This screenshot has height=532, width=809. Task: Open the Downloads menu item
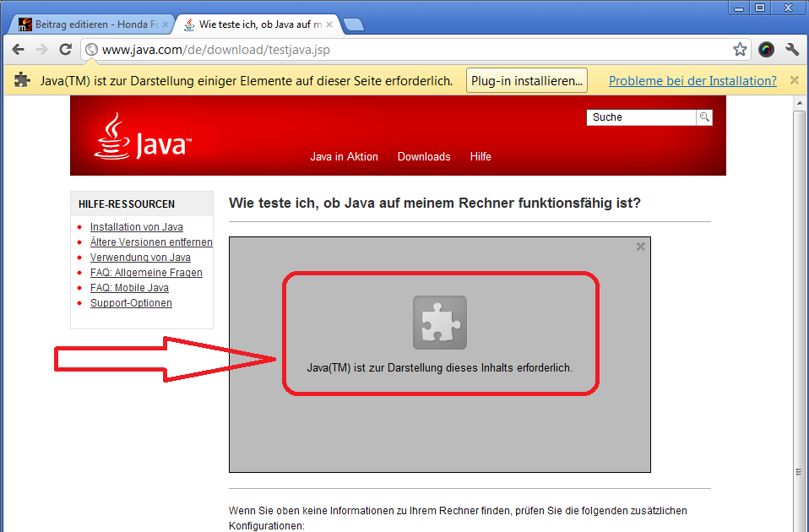point(424,157)
